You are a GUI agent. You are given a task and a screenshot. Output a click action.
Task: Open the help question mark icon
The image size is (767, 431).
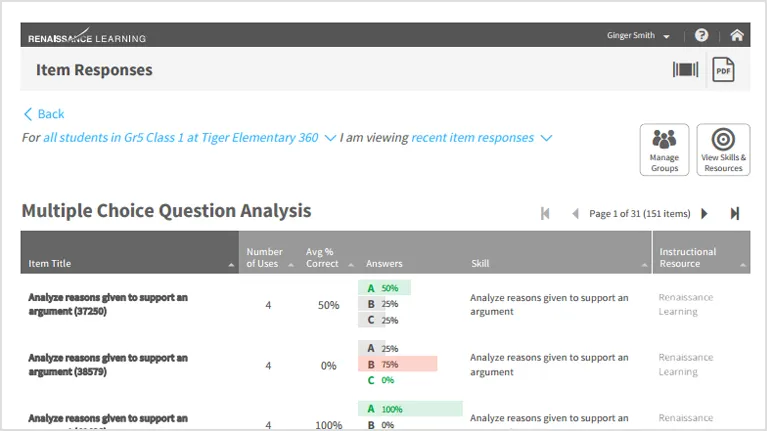[x=701, y=35]
